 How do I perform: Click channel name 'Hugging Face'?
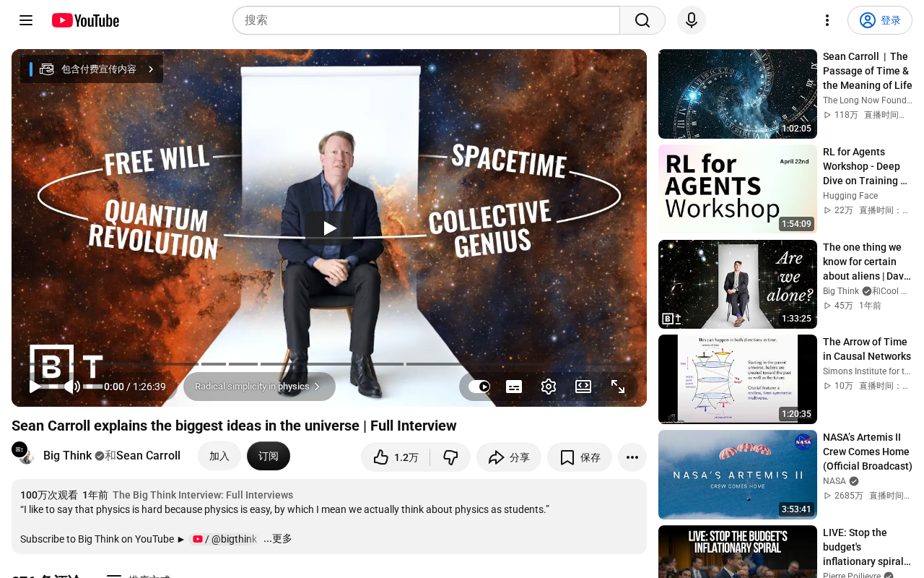click(850, 196)
